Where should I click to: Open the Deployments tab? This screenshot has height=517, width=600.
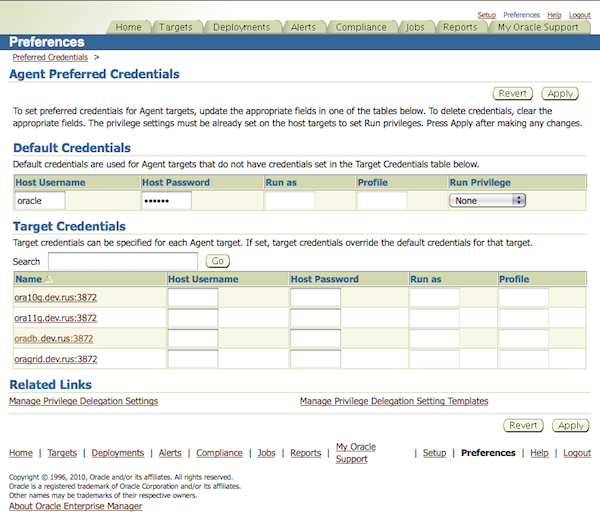(x=241, y=27)
